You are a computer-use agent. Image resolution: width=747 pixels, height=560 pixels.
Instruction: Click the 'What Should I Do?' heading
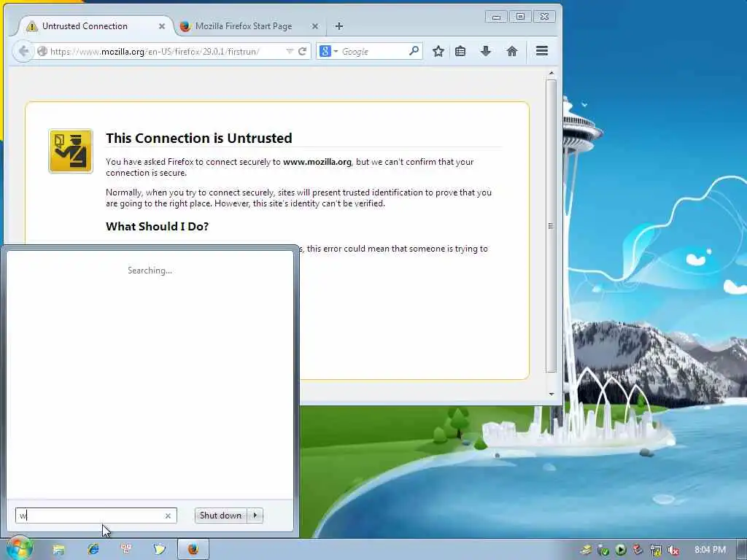[158, 226]
